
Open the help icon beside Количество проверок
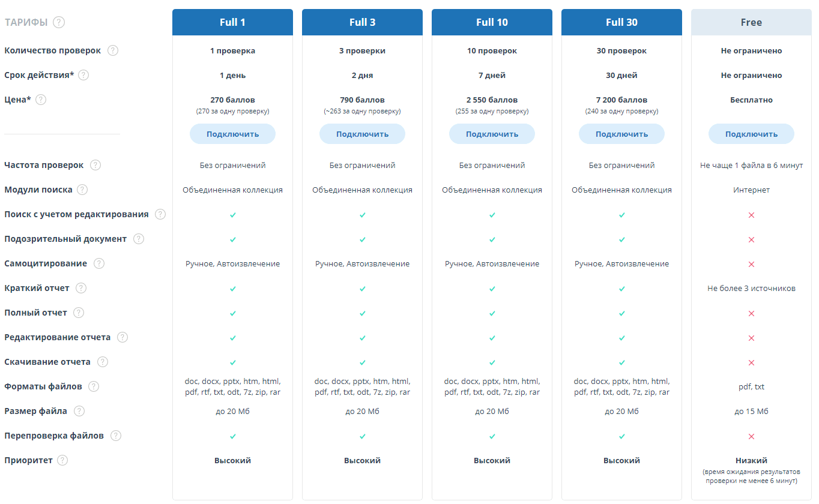click(x=113, y=50)
